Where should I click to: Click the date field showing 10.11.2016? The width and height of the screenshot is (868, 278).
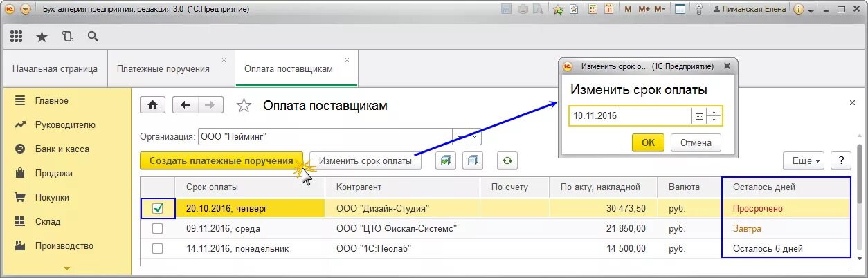tap(630, 116)
